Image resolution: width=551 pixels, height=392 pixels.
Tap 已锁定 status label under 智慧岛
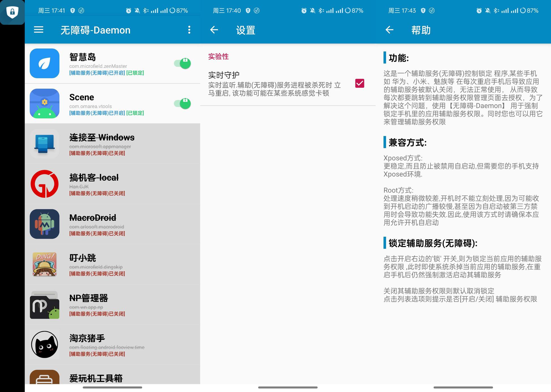coord(135,73)
